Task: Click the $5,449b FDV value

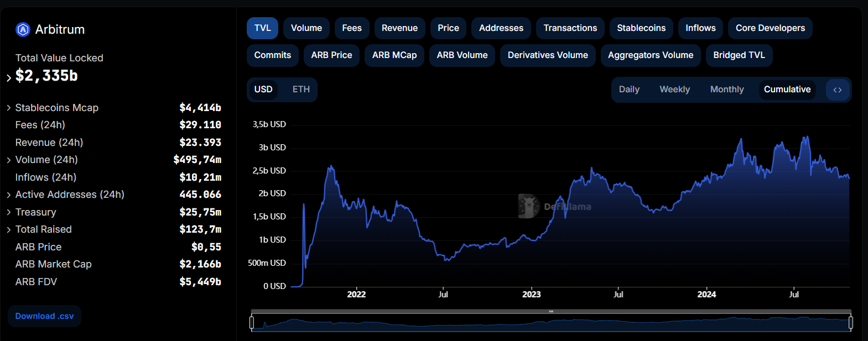Action: tap(200, 282)
